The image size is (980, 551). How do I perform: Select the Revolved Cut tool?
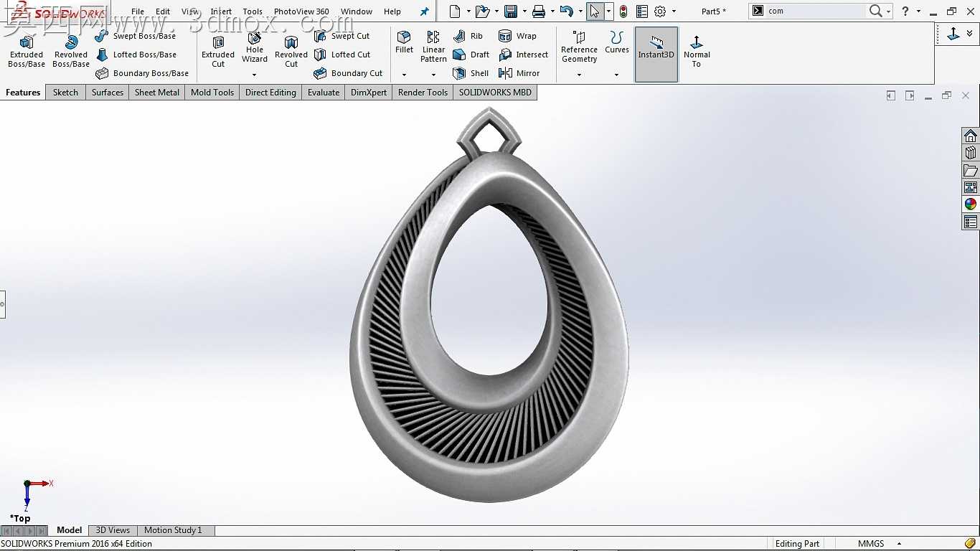[x=291, y=51]
